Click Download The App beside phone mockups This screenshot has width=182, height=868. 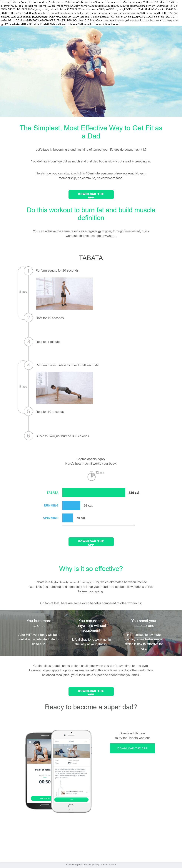[x=132, y=748]
